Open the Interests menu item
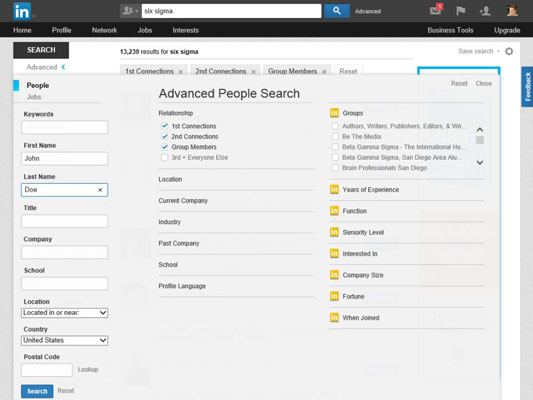 (186, 30)
